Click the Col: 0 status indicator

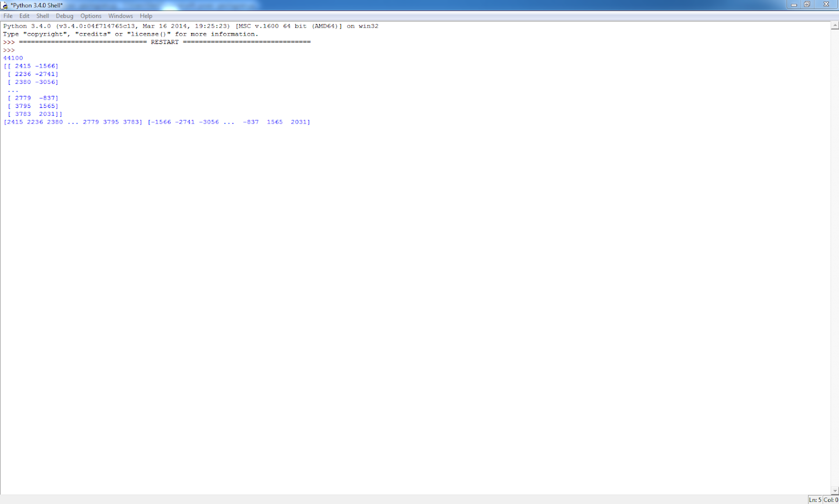(x=831, y=500)
